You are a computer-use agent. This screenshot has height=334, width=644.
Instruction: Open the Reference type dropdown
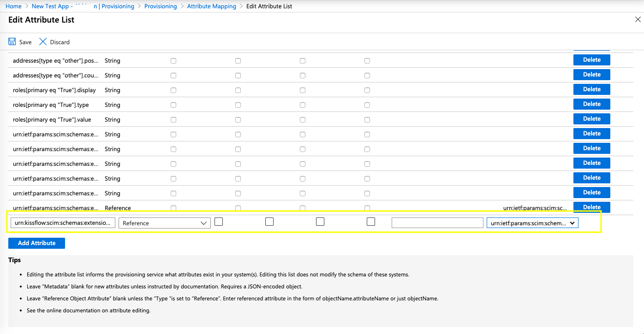pos(165,223)
